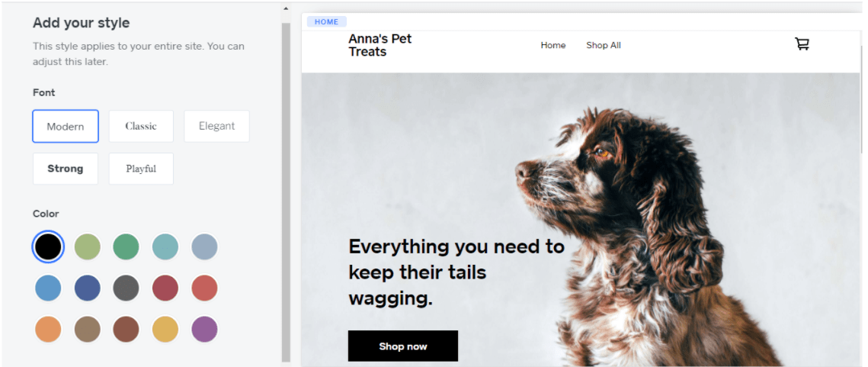This screenshot has width=868, height=367.
Task: Choose the Classic font style
Action: [141, 127]
